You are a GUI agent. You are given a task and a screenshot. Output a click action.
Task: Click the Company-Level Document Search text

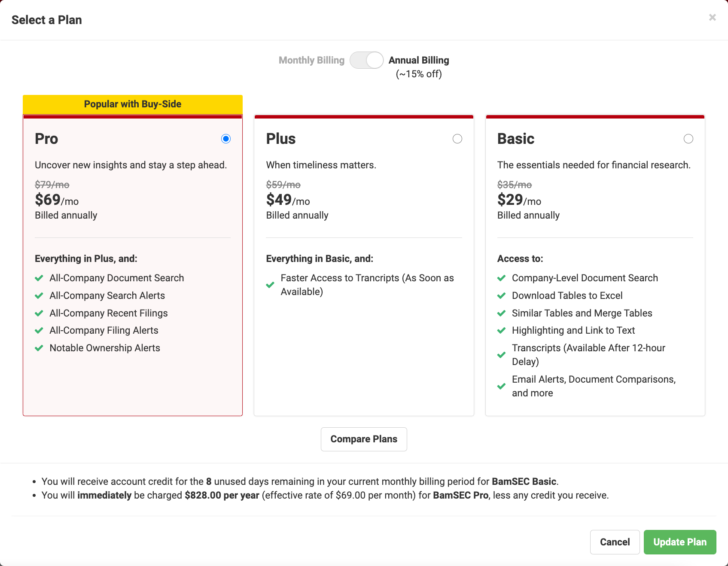tap(585, 278)
